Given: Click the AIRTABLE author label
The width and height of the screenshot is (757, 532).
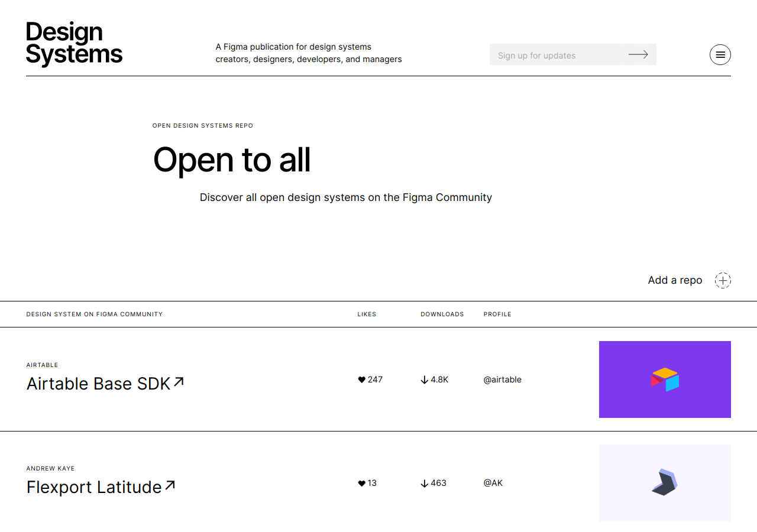Looking at the screenshot, I should point(42,365).
